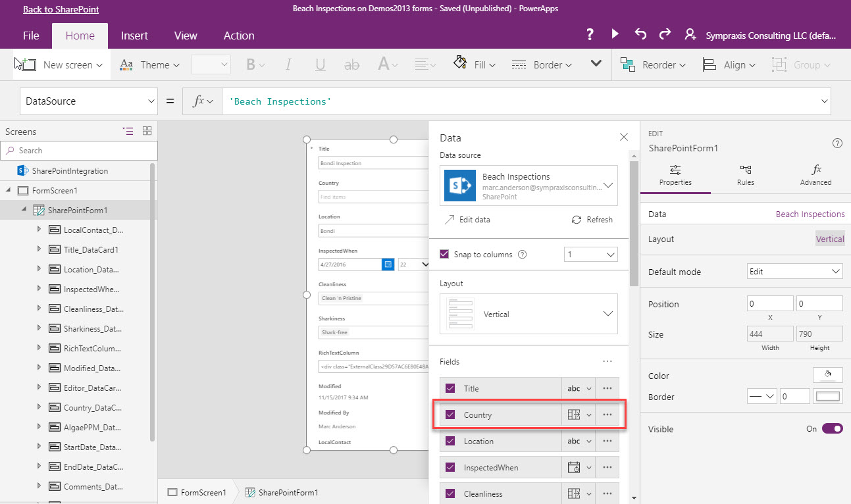Image resolution: width=851 pixels, height=504 pixels.
Task: Open the New screen menu
Action: 63,64
